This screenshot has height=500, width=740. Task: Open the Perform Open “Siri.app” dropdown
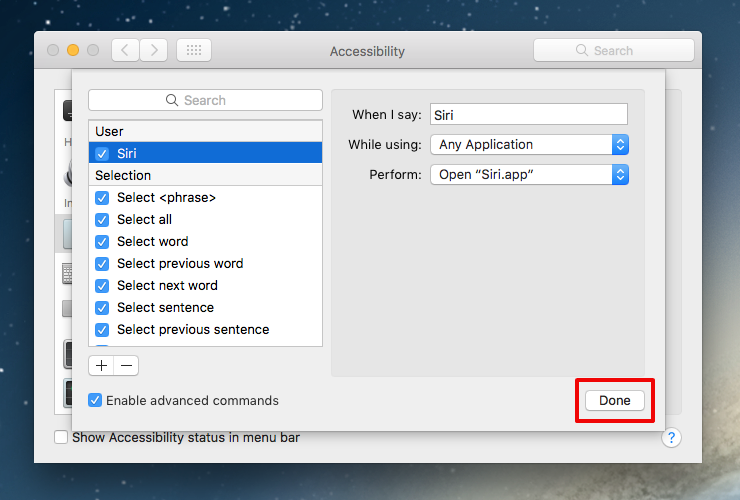point(530,175)
